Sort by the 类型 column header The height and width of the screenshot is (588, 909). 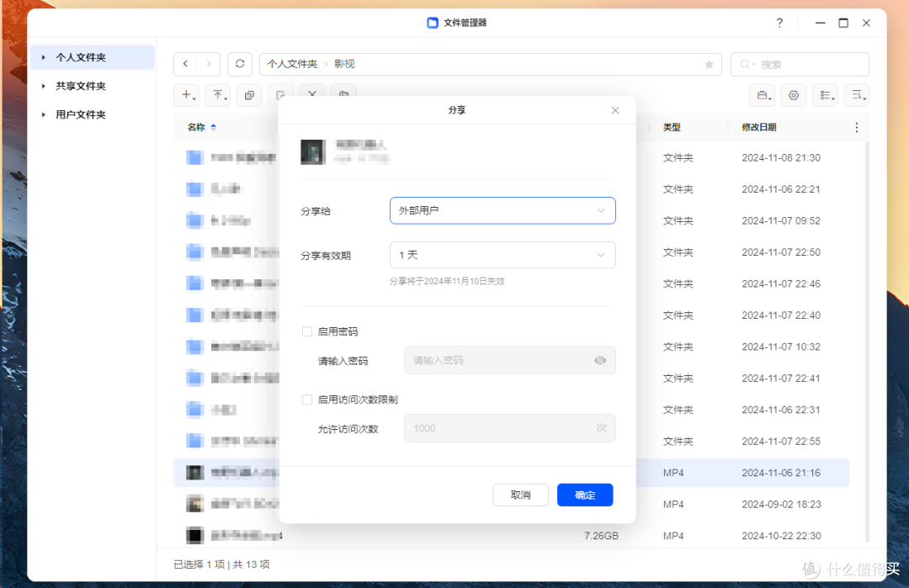[672, 127]
